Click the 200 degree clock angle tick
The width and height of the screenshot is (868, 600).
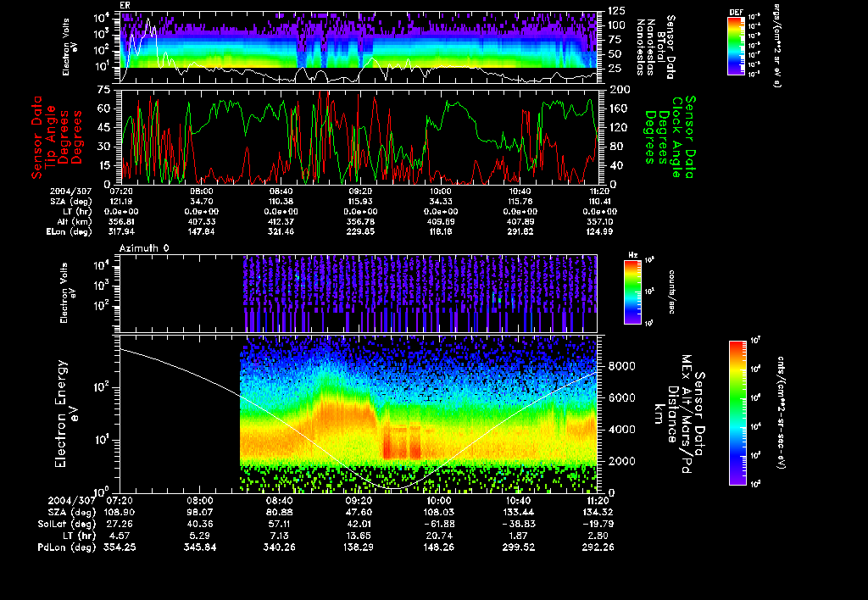619,90
